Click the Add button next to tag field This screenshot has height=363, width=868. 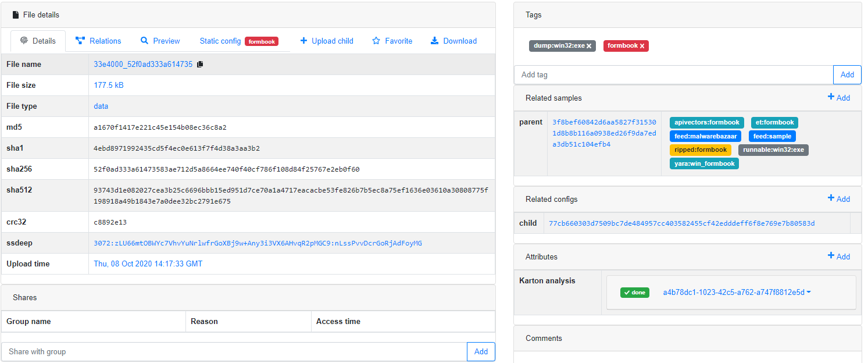[847, 74]
